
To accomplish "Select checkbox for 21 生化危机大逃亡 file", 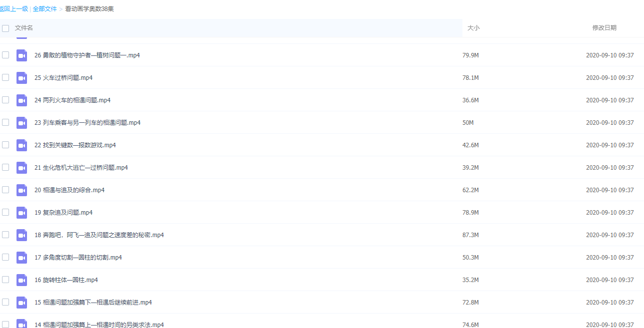I will (5, 167).
